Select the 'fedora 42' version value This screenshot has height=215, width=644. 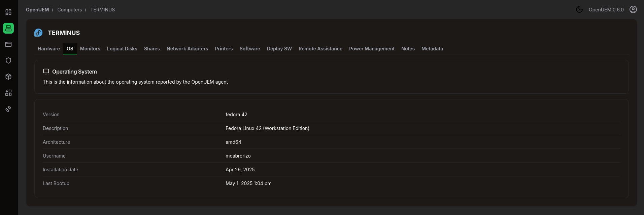click(236, 115)
